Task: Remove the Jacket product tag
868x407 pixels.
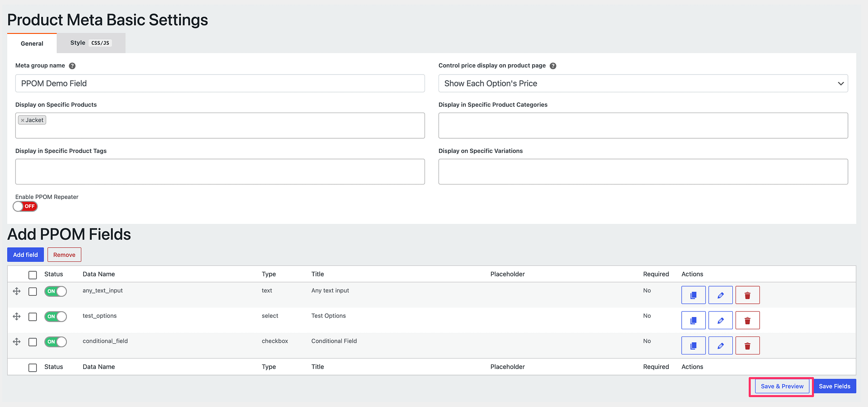Action: pos(23,120)
